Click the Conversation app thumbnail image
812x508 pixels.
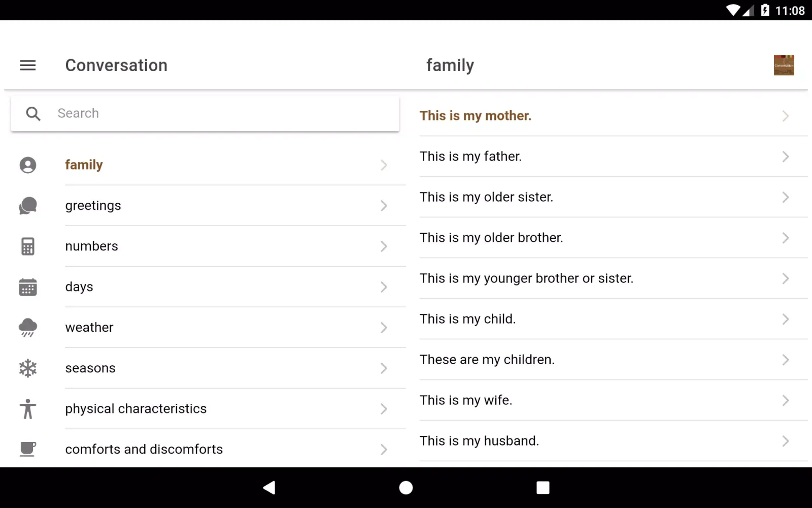pyautogui.click(x=784, y=65)
